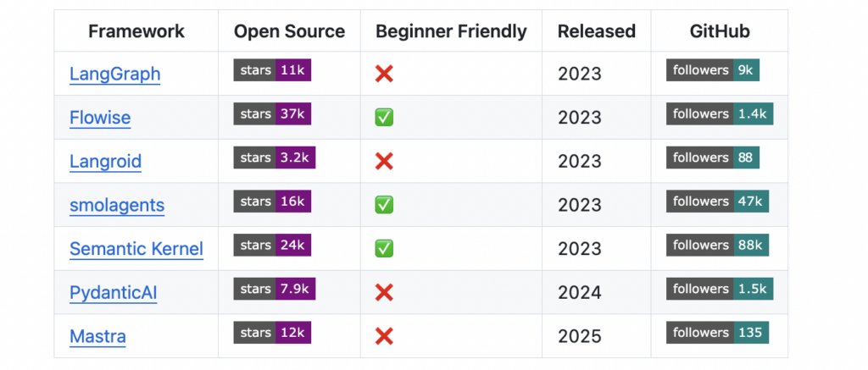Viewport: 868px width, 370px height.
Task: Open the Langroid framework link
Action: (105, 161)
